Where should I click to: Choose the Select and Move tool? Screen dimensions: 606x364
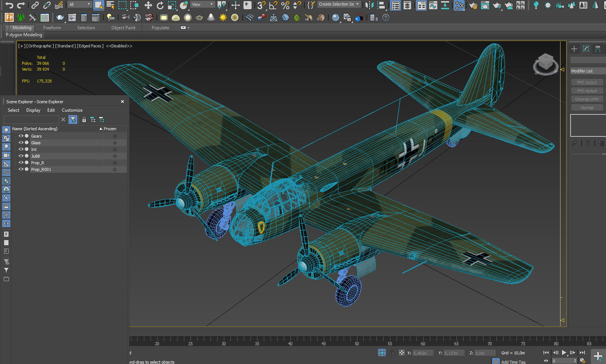click(148, 5)
